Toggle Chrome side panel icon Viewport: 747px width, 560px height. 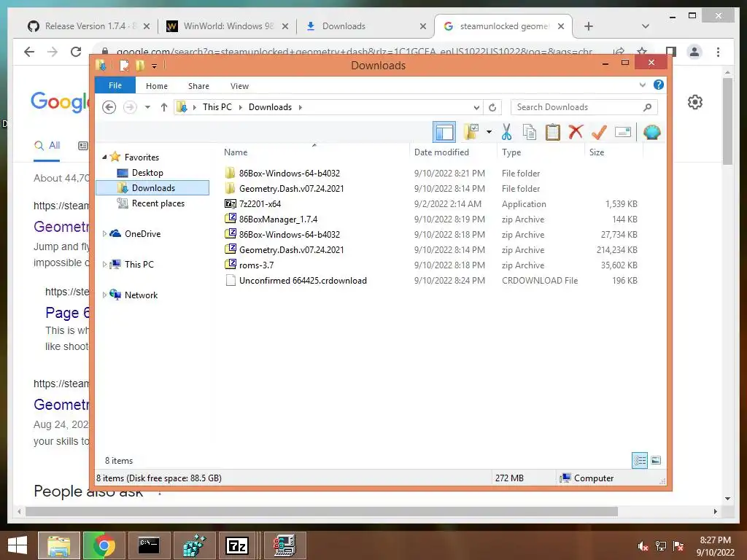pyautogui.click(x=671, y=52)
